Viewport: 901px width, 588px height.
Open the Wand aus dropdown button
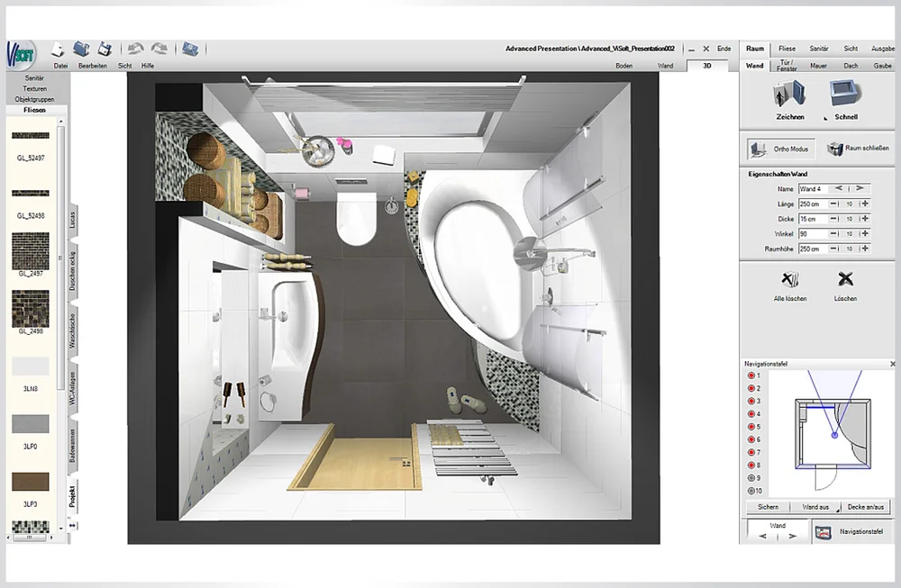[817, 507]
